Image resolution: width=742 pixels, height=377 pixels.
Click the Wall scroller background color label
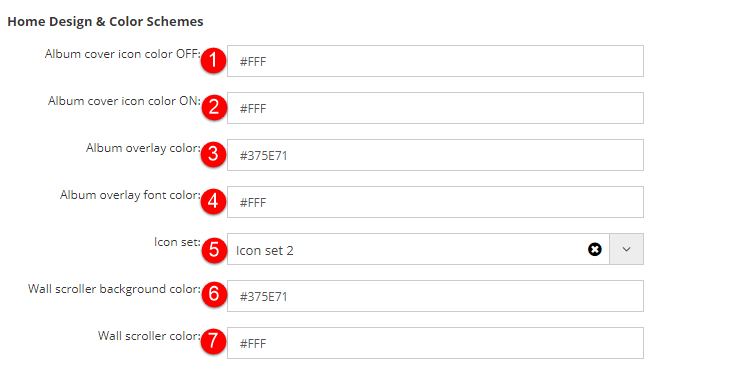(114, 289)
